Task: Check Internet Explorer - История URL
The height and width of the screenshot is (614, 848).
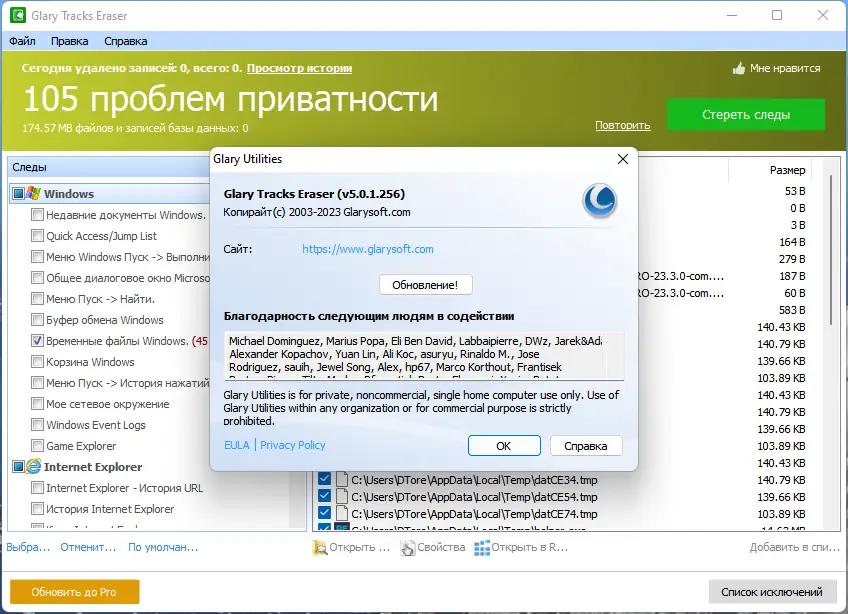Action: coord(37,487)
